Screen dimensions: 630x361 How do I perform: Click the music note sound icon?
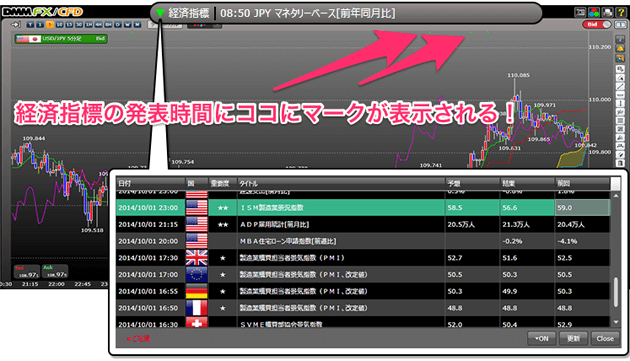point(620,39)
